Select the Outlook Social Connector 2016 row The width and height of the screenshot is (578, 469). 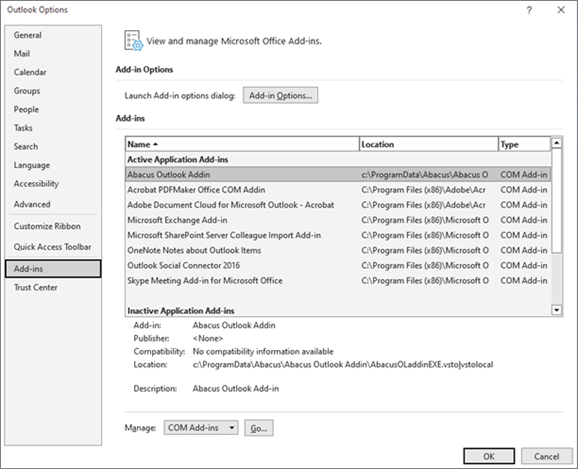click(338, 265)
